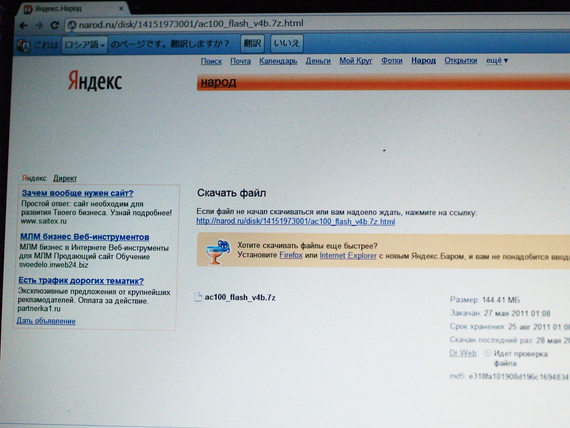This screenshot has height=428, width=570.
Task: Open the ロシア語 language dropdown
Action: pyautogui.click(x=84, y=45)
